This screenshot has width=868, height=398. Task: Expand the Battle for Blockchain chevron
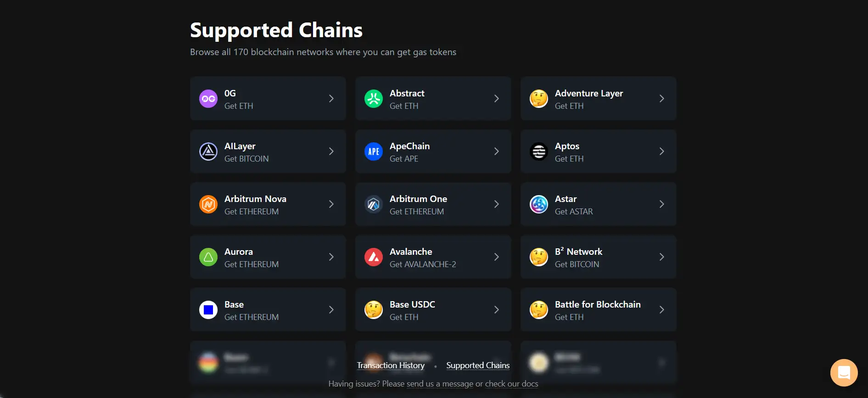pyautogui.click(x=661, y=310)
